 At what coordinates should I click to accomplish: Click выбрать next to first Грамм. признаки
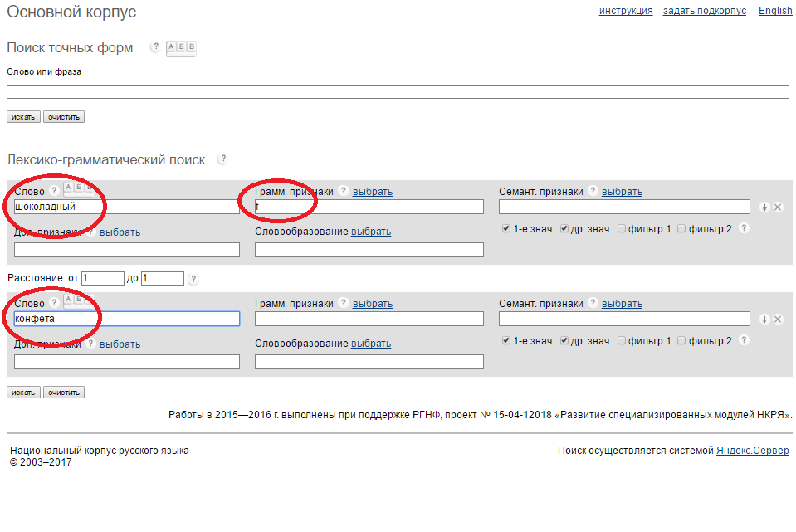[x=373, y=192]
